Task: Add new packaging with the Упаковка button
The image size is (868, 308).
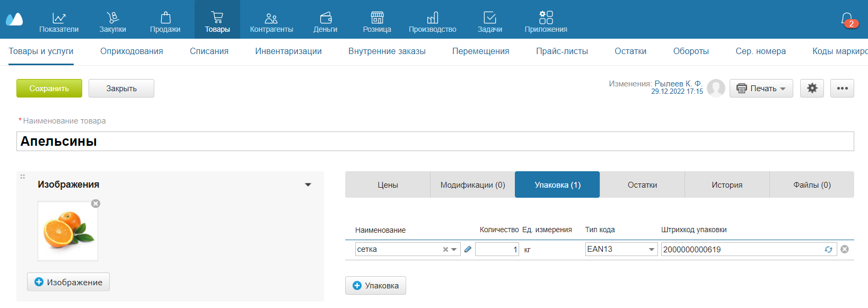Action: [x=375, y=286]
